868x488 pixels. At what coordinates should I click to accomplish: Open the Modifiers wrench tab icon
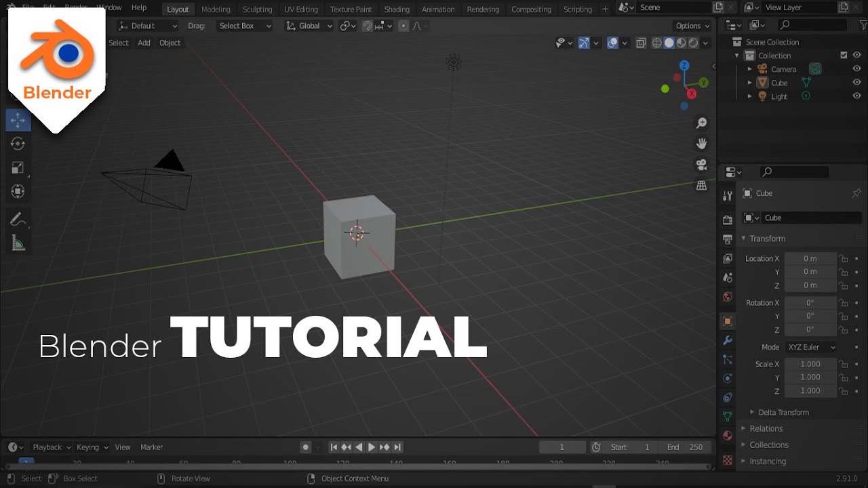(x=728, y=340)
